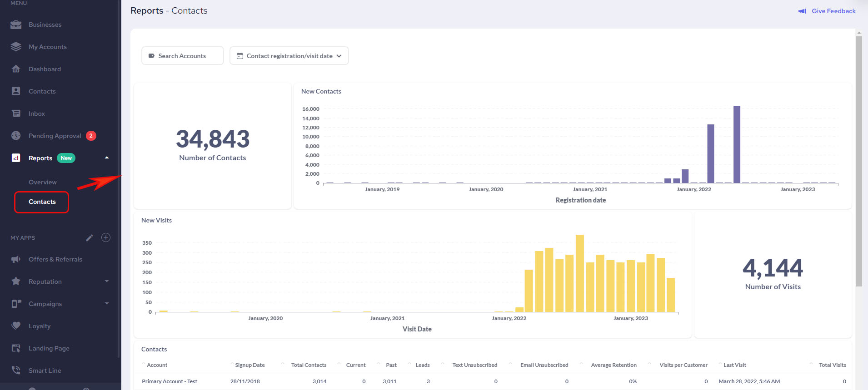Open the Smart Line app
The height and width of the screenshot is (390, 868).
45,370
